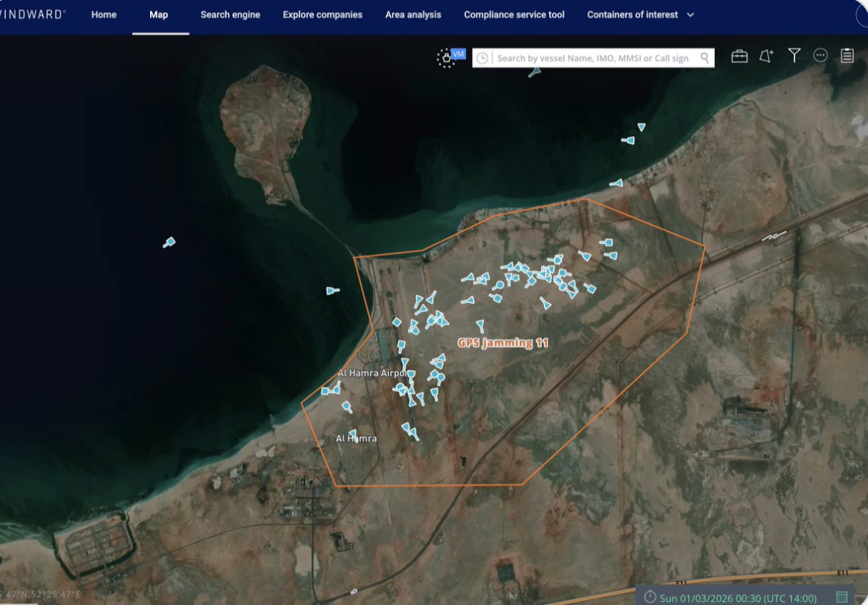Viewport: 868px width, 605px height.
Task: Switch to the Map tab
Action: [158, 15]
